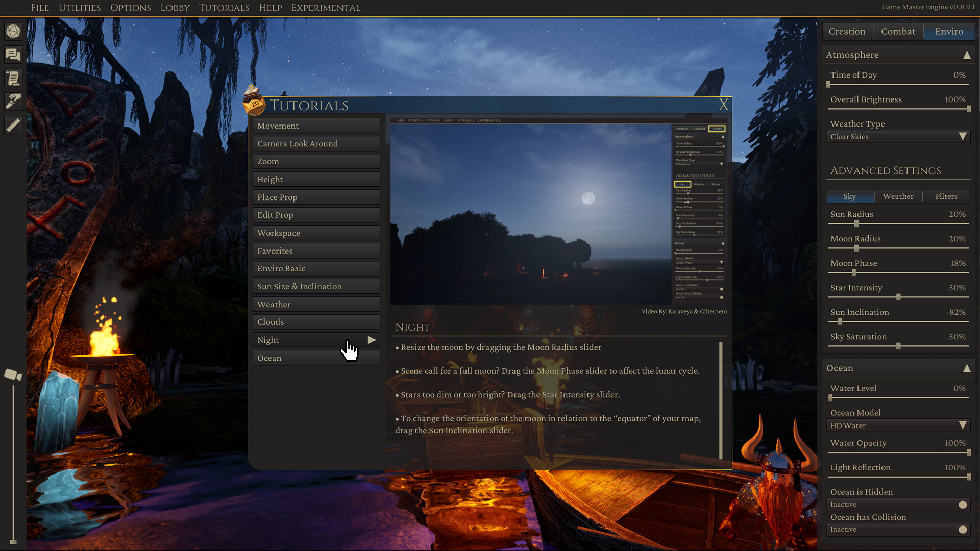Open the Experimental menu
The height and width of the screenshot is (551, 980).
pyautogui.click(x=326, y=8)
